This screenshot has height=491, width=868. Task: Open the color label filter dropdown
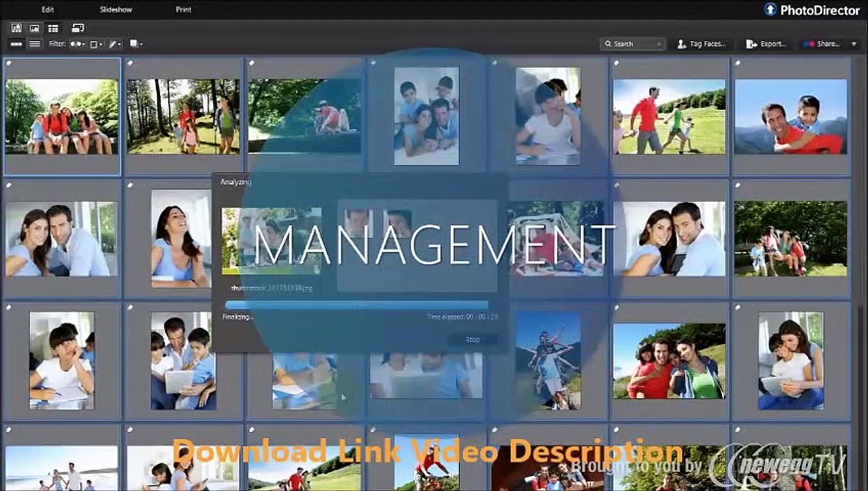point(97,44)
